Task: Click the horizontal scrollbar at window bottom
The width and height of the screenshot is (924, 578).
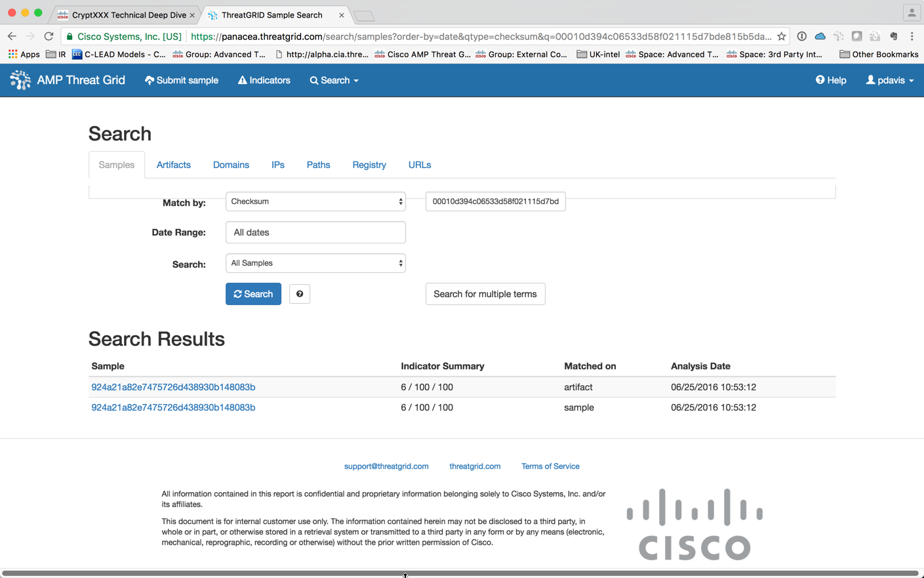Action: tap(459, 573)
